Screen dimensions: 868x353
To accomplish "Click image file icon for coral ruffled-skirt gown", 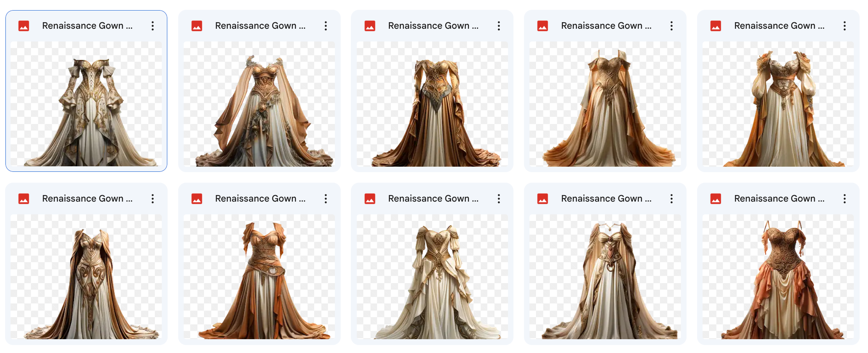I will tap(716, 199).
